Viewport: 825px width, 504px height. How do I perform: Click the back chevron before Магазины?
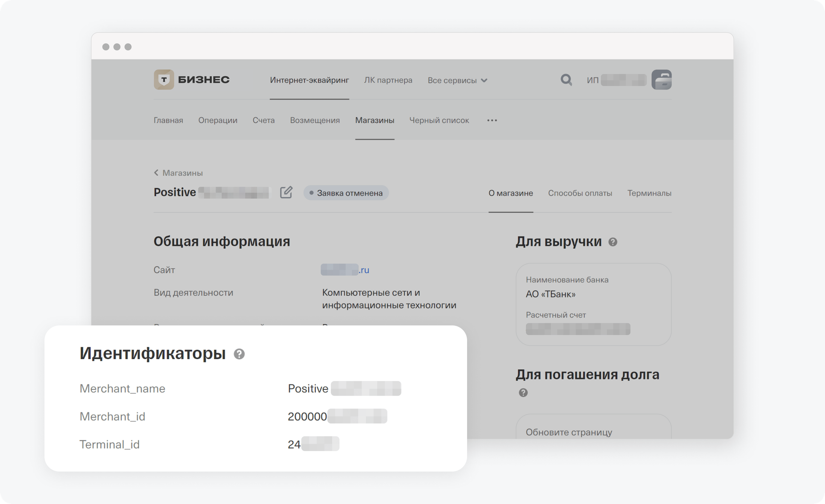click(x=156, y=172)
